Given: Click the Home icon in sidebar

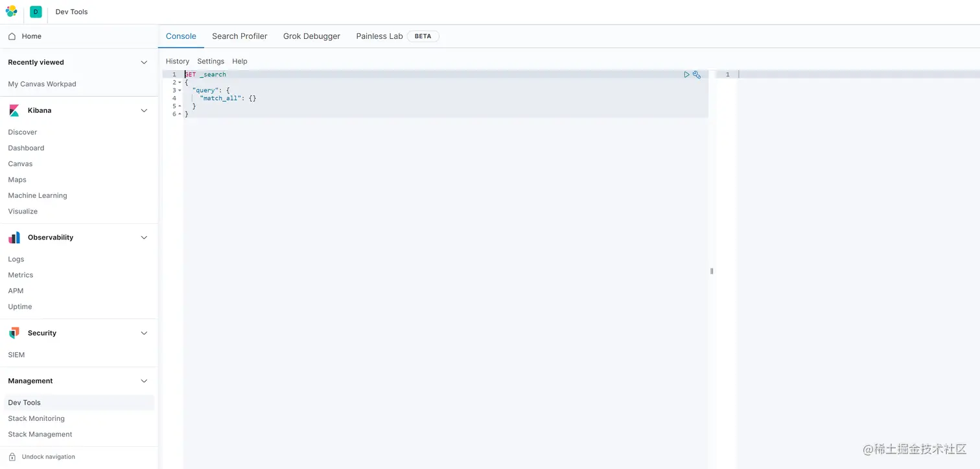Looking at the screenshot, I should (x=12, y=36).
